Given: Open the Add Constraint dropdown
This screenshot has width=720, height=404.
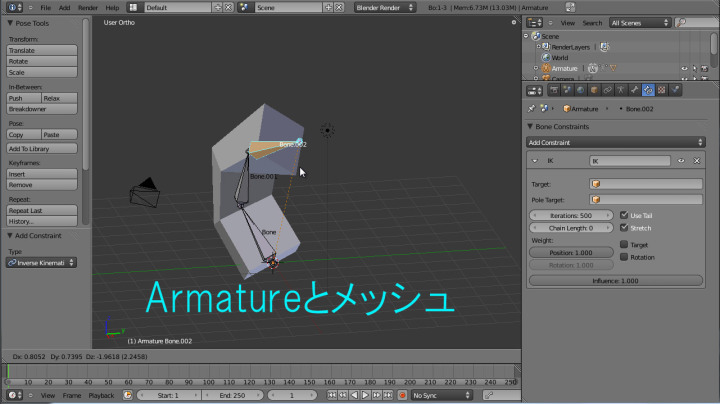Looking at the screenshot, I should pyautogui.click(x=616, y=143).
